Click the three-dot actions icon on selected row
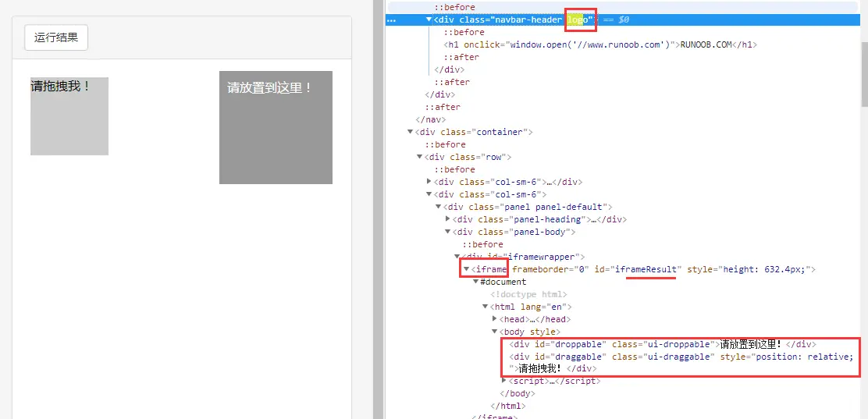The image size is (868, 419). (x=392, y=20)
